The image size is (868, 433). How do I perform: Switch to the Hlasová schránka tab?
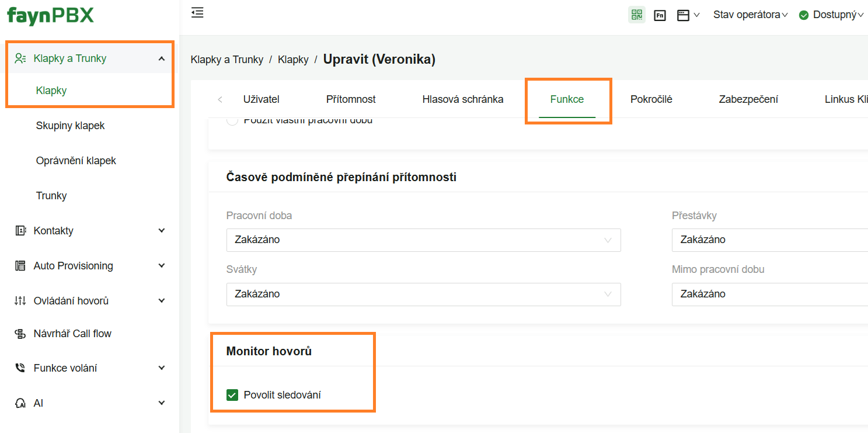point(462,99)
